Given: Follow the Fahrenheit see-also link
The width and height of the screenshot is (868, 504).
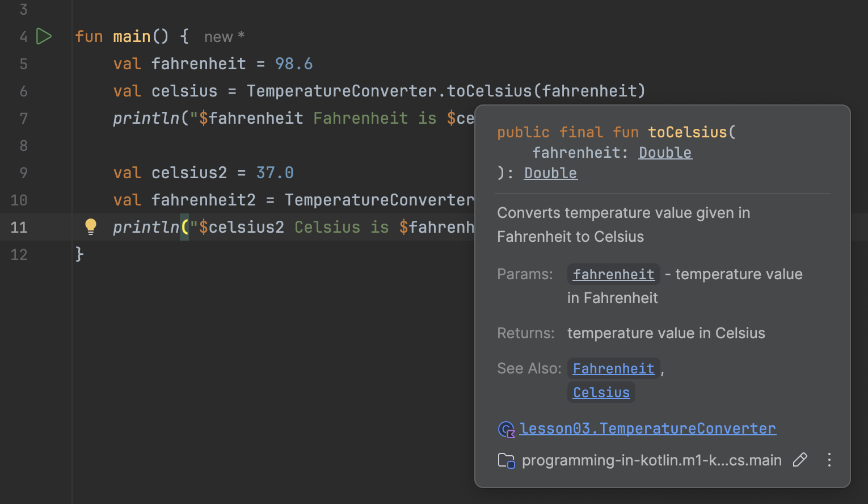Looking at the screenshot, I should pos(613,368).
